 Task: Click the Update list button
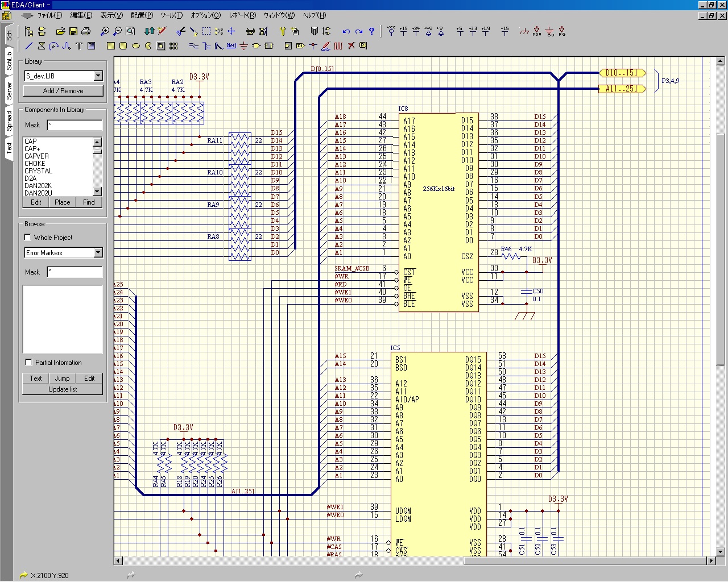click(x=63, y=389)
